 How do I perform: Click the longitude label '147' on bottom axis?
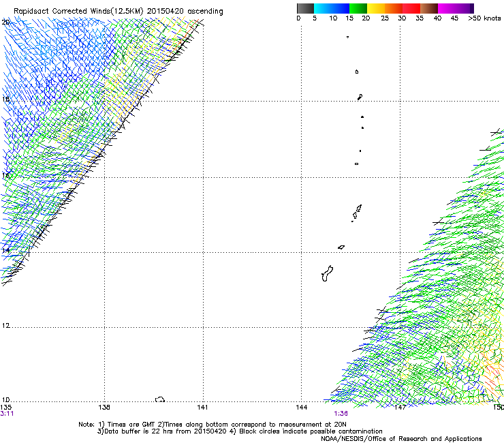(400, 408)
